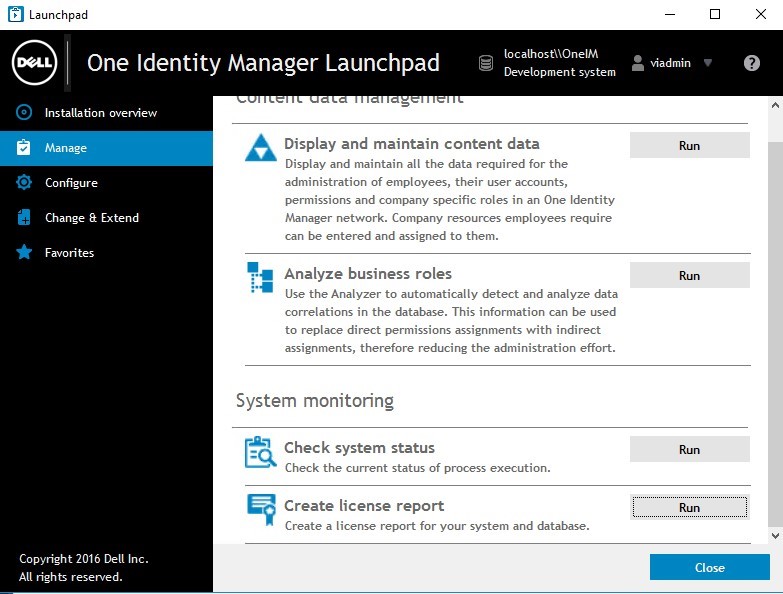Click the Configure gear icon
Viewport: 783px width, 594px height.
click(x=24, y=182)
